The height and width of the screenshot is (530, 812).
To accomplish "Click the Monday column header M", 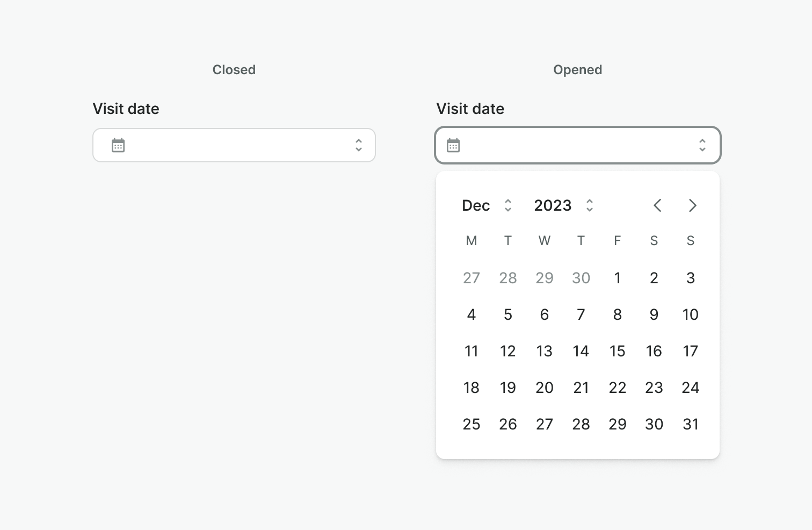I will click(x=471, y=241).
